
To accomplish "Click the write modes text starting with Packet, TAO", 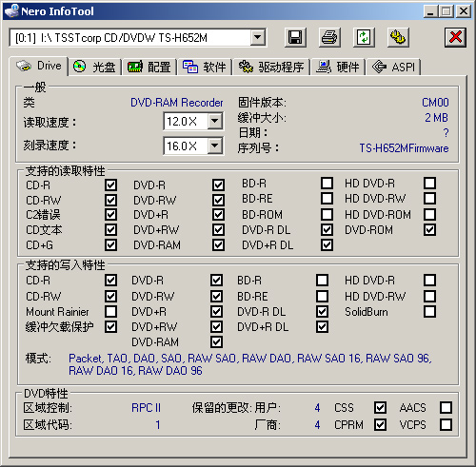I will (x=250, y=364).
